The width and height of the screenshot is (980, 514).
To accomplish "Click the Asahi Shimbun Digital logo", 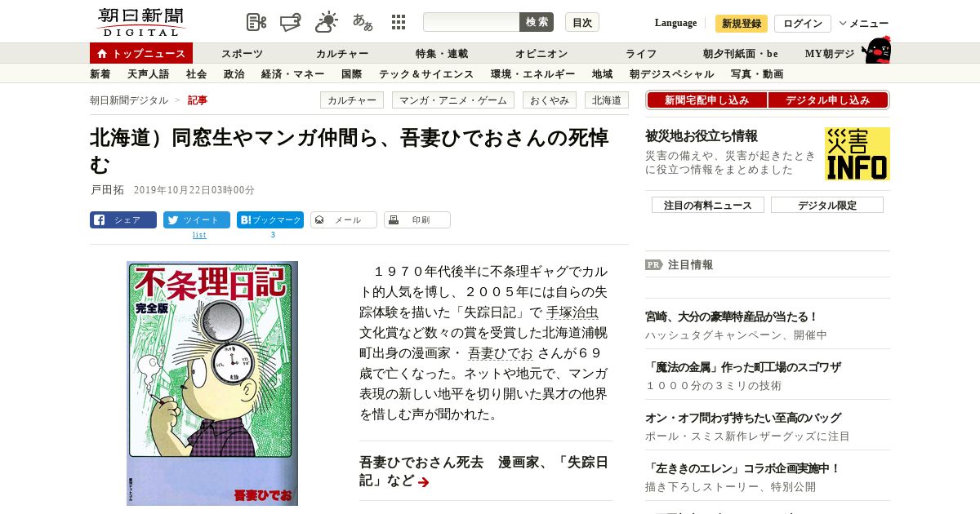I will click(140, 22).
